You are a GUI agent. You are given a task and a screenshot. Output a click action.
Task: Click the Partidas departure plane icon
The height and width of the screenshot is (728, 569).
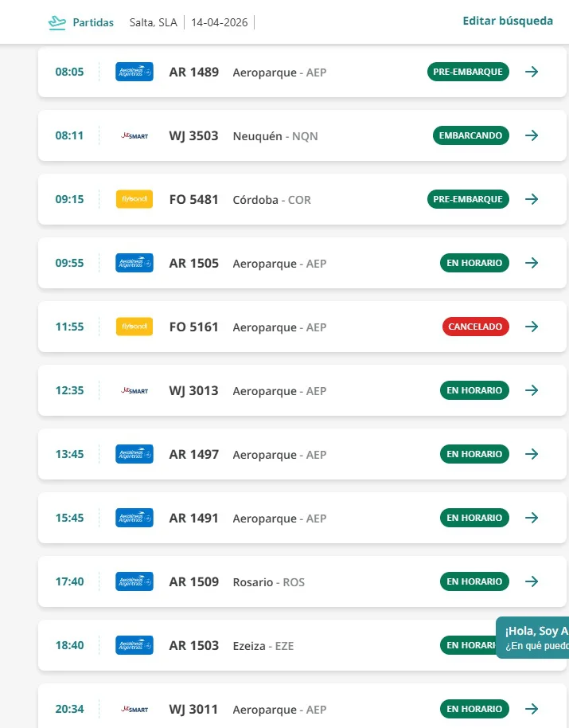[57, 22]
